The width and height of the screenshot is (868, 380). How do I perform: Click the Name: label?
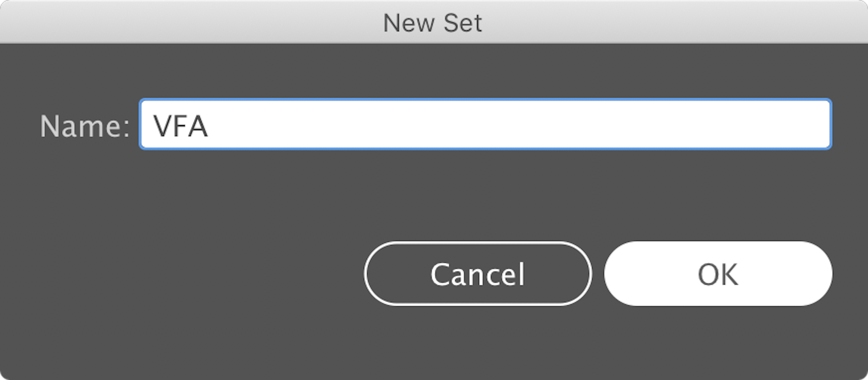tap(85, 126)
